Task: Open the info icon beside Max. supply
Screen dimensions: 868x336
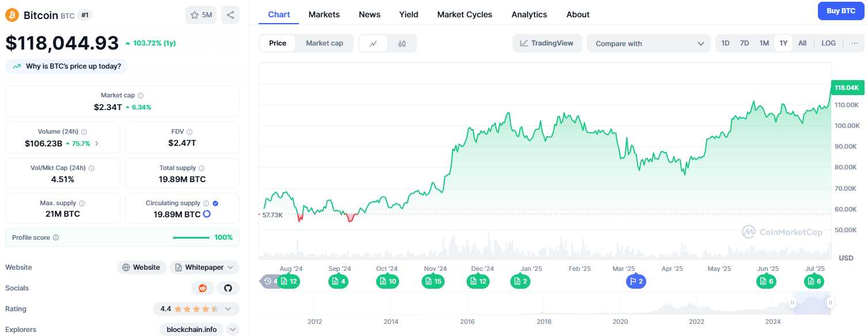Action: tap(82, 203)
